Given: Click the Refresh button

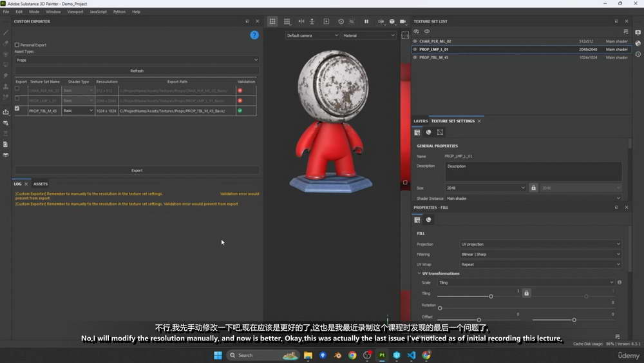Looking at the screenshot, I should click(137, 71).
